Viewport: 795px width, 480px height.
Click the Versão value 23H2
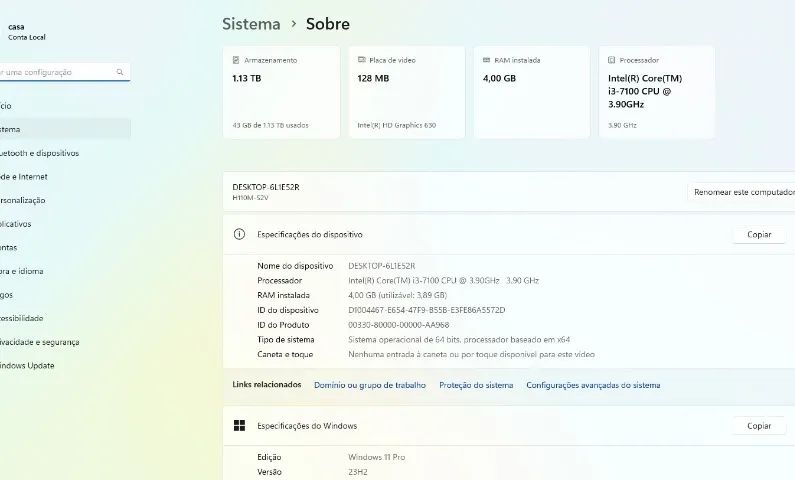pyautogui.click(x=357, y=472)
